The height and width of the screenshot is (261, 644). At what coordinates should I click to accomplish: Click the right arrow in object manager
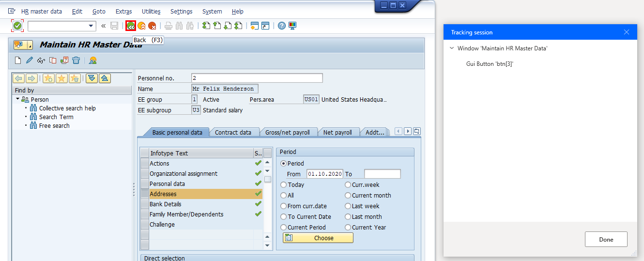[x=31, y=78]
